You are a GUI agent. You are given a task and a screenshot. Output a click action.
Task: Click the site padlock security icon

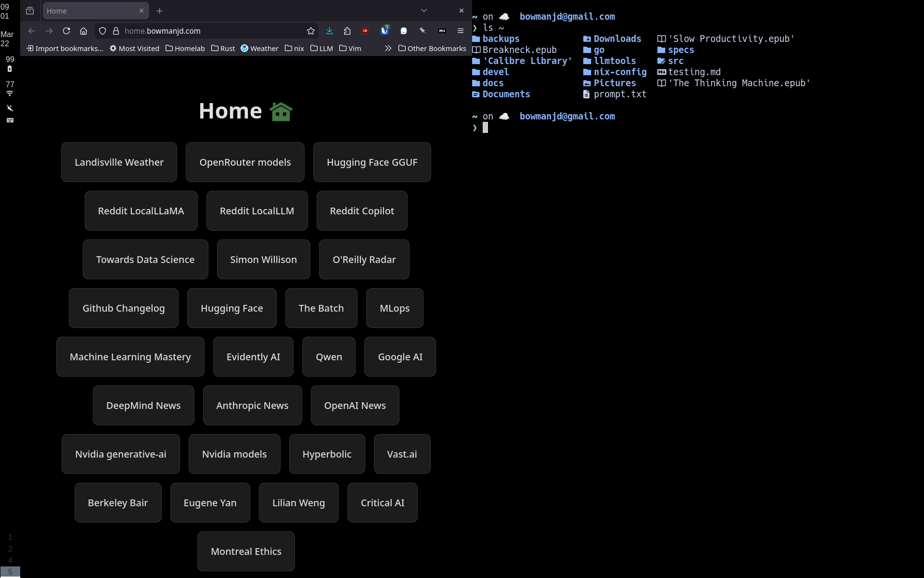coord(116,31)
